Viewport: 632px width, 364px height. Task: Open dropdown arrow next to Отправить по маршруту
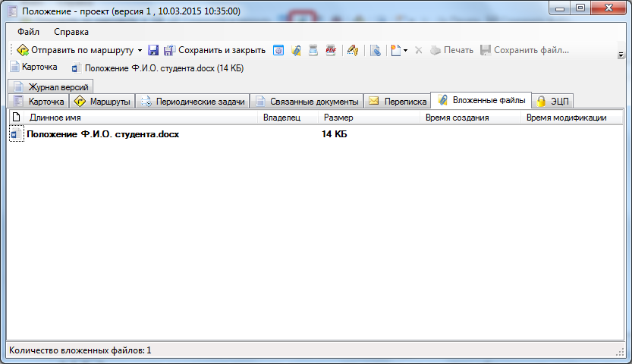pyautogui.click(x=140, y=50)
